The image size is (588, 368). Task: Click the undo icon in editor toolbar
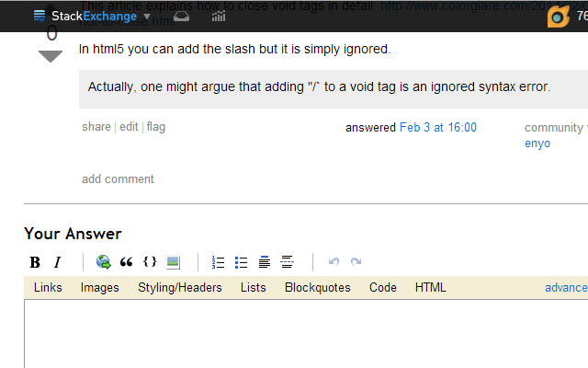(x=334, y=261)
